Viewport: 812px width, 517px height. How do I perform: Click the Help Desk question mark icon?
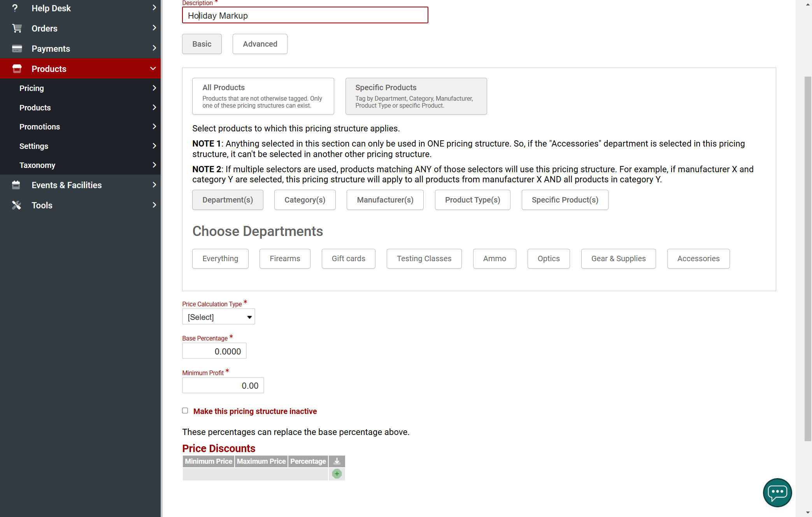pyautogui.click(x=15, y=8)
